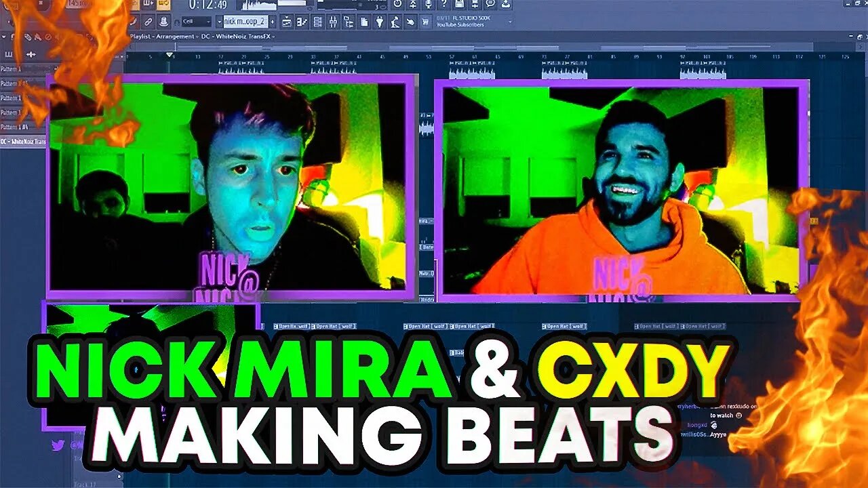Click the left webcam with purple-haired person
The width and height of the screenshot is (868, 488).
pyautogui.click(x=231, y=188)
